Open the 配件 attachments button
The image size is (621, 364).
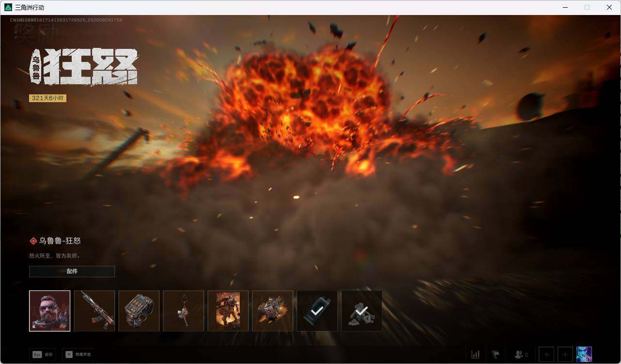[x=72, y=272]
